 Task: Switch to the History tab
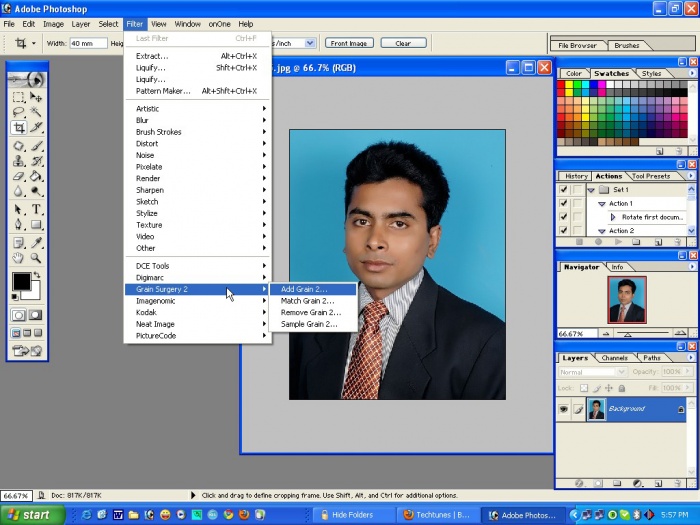pyautogui.click(x=576, y=176)
